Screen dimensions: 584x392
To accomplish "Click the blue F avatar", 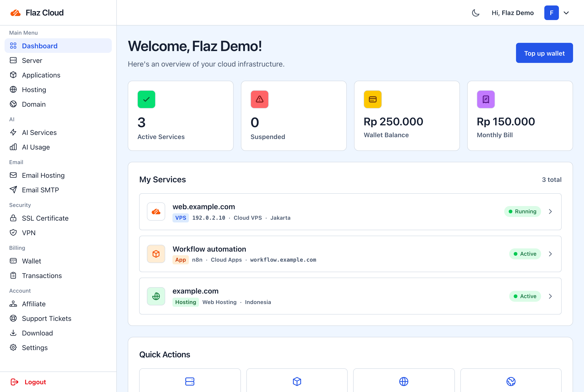I will coord(551,13).
